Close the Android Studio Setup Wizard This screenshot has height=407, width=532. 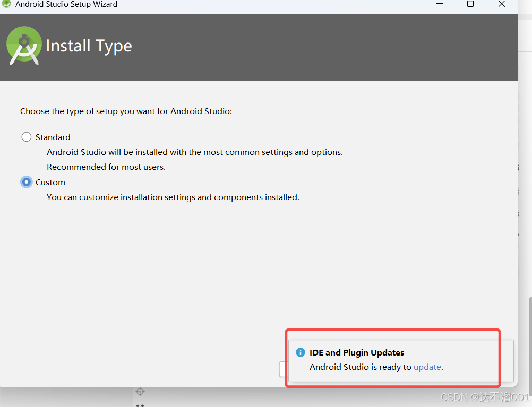(501, 4)
